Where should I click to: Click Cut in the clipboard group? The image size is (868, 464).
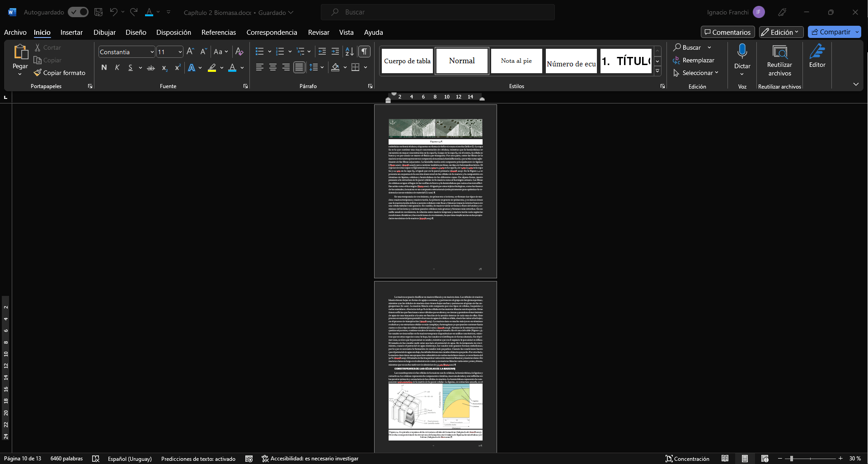[x=47, y=47]
